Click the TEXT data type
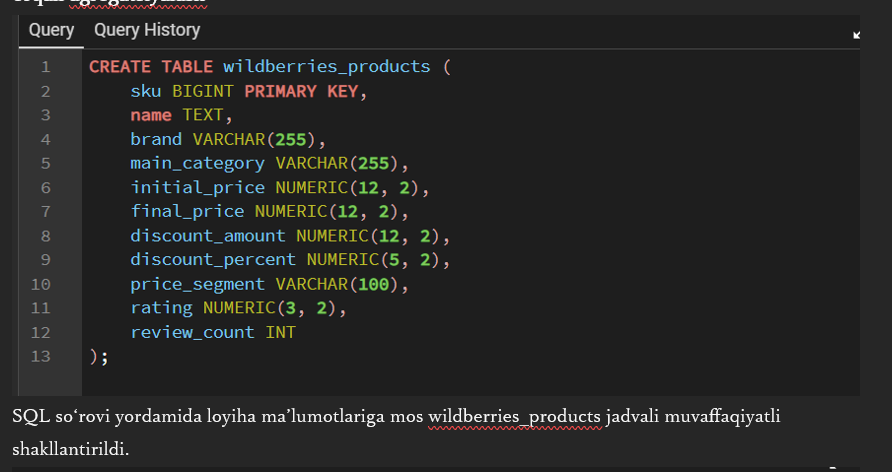Image resolution: width=892 pixels, height=472 pixels. [203, 115]
